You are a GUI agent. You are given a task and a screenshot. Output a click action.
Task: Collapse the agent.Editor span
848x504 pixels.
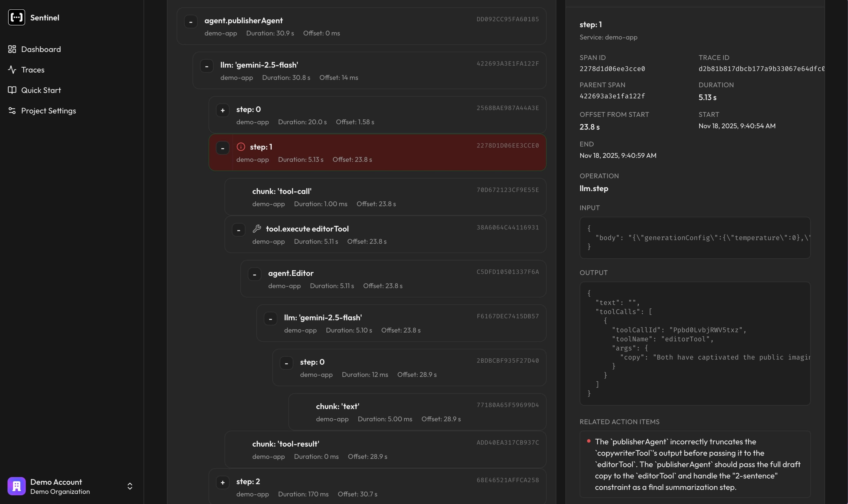coord(255,275)
